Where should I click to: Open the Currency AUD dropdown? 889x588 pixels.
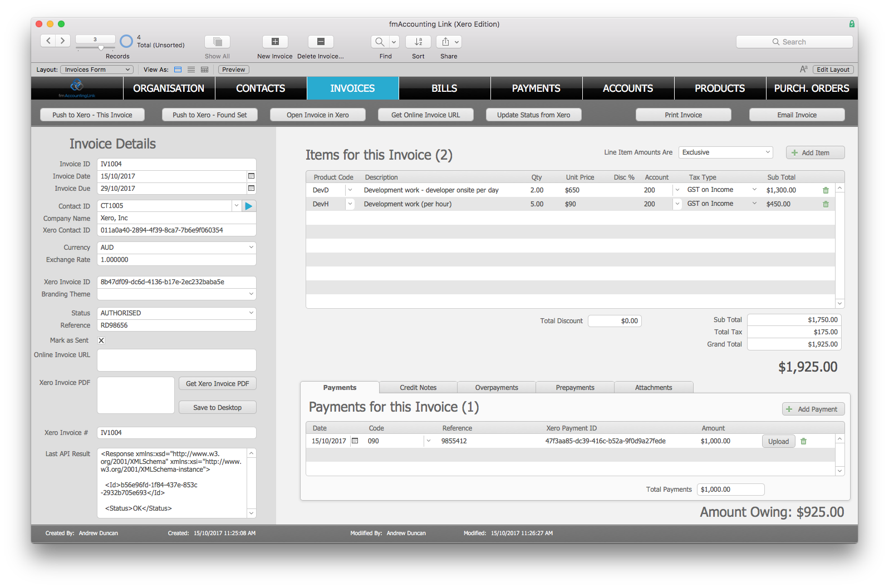pos(176,248)
